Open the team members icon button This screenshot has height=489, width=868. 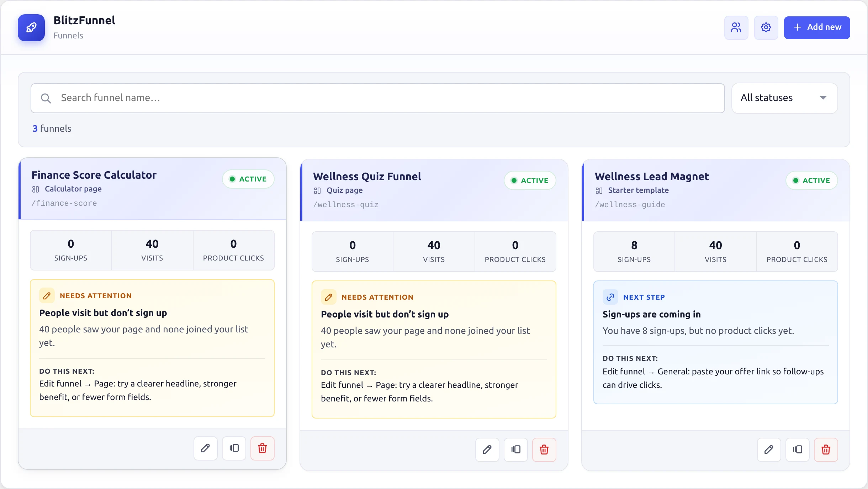pos(736,27)
